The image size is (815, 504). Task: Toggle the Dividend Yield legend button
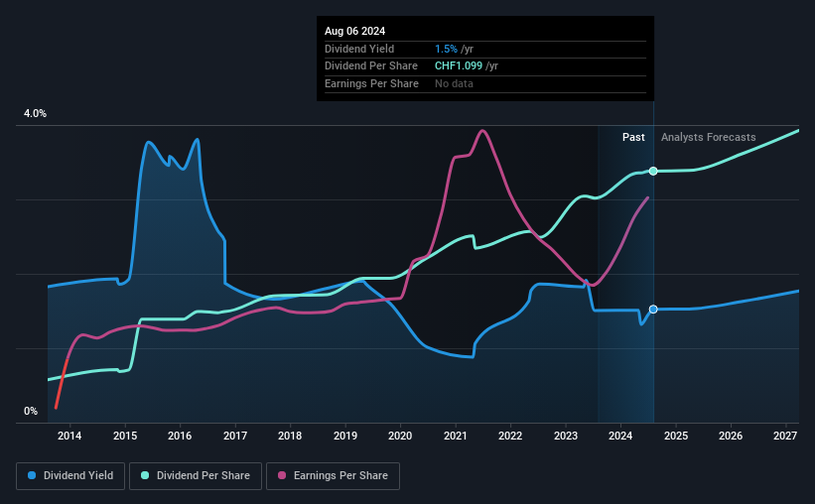pos(70,476)
